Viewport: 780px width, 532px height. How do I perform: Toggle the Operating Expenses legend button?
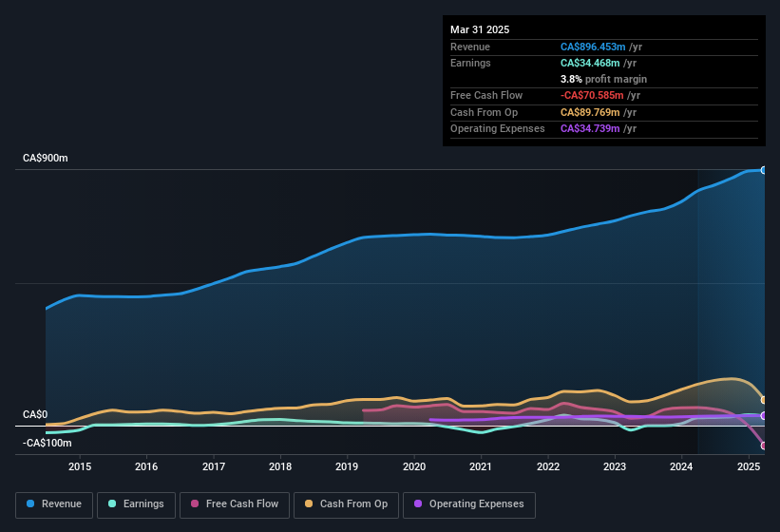point(469,504)
